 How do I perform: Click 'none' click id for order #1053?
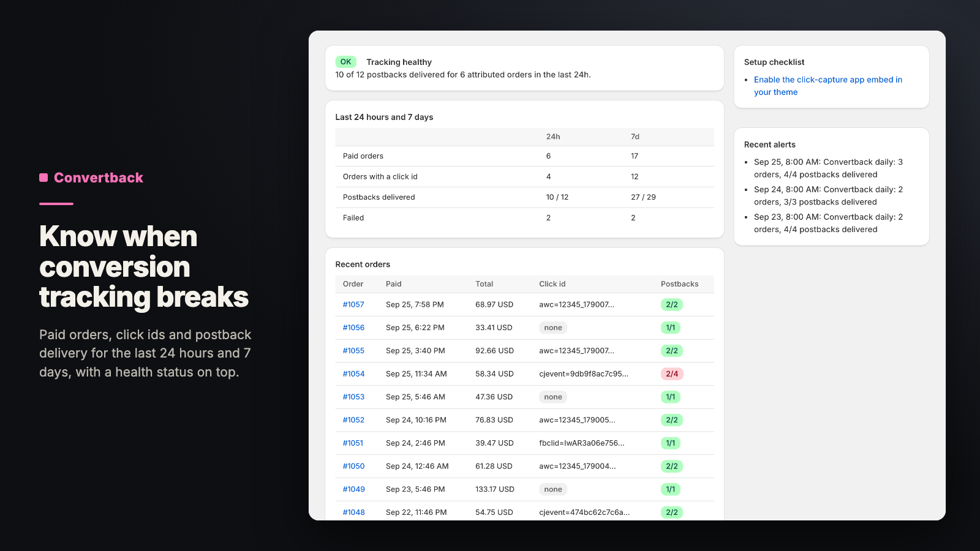553,397
